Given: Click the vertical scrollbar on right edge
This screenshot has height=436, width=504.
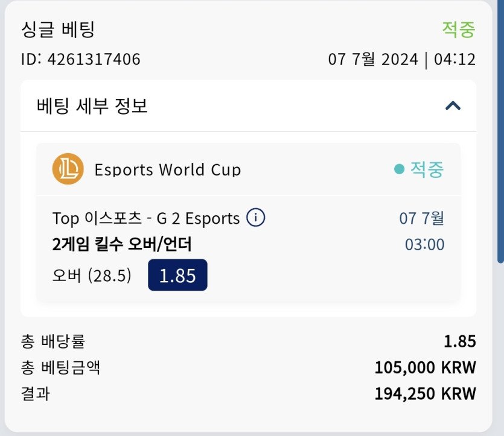Looking at the screenshot, I should [x=500, y=131].
